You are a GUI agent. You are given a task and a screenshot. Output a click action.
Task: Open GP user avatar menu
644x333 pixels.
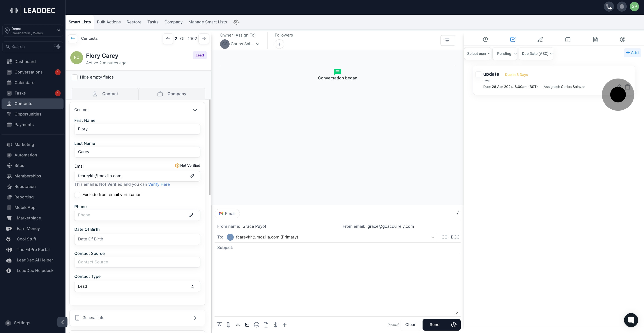point(634,7)
